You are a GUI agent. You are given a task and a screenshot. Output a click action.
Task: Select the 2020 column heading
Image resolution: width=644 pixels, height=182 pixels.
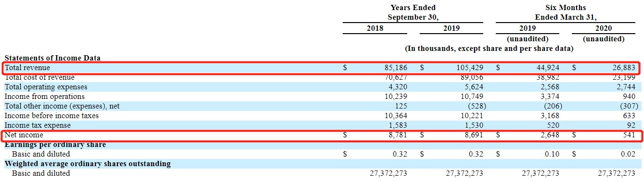[x=604, y=28]
